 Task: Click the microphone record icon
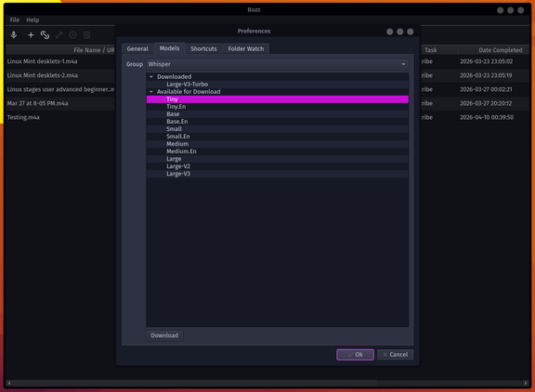coord(14,34)
